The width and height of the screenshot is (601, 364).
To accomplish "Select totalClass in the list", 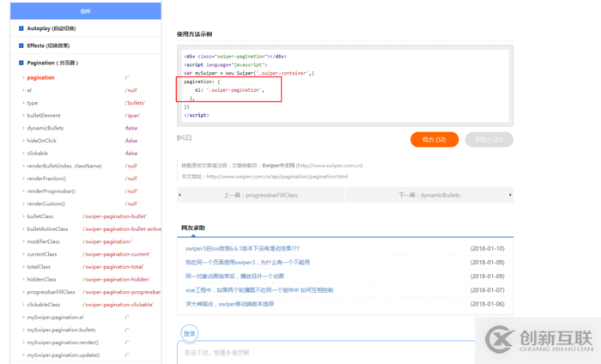I will 39,267.
